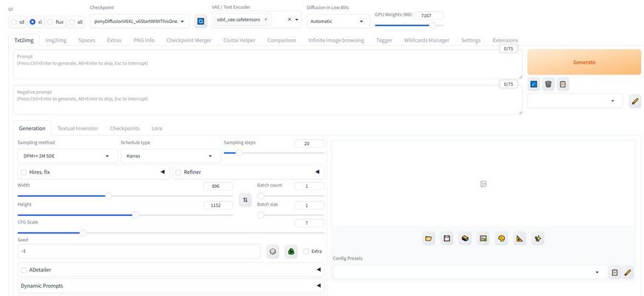Open the Settings tab

click(x=471, y=40)
